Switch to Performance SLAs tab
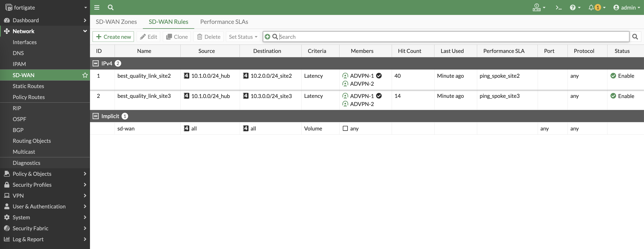This screenshot has height=249, width=644. click(224, 22)
